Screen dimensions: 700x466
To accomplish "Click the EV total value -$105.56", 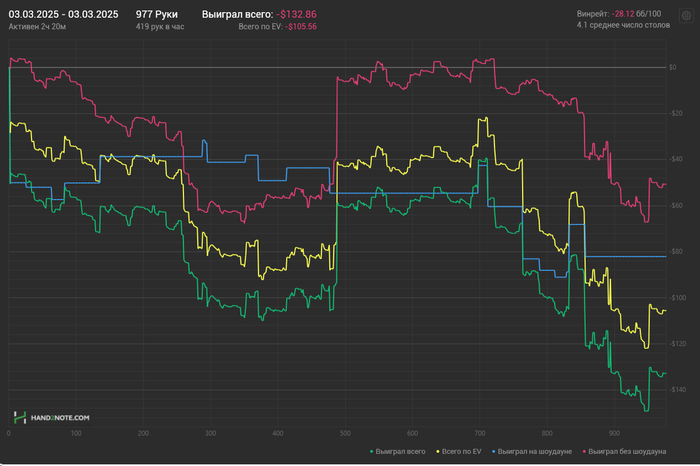I will (x=301, y=26).
